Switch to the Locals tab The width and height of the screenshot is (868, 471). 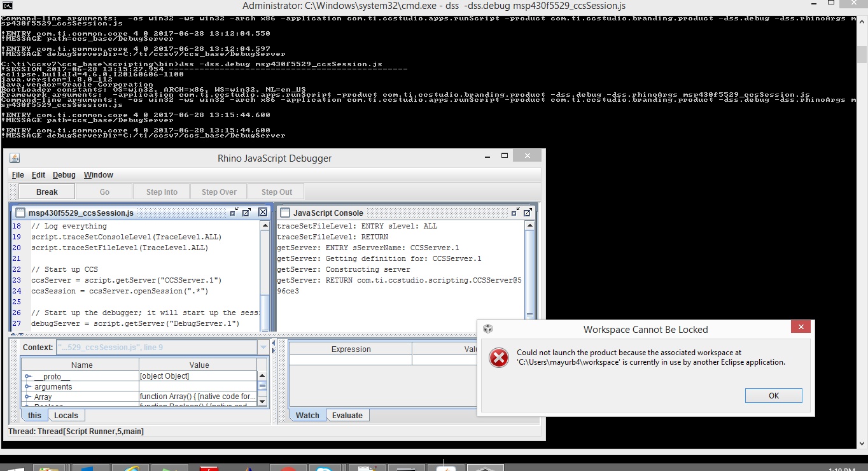(x=66, y=416)
